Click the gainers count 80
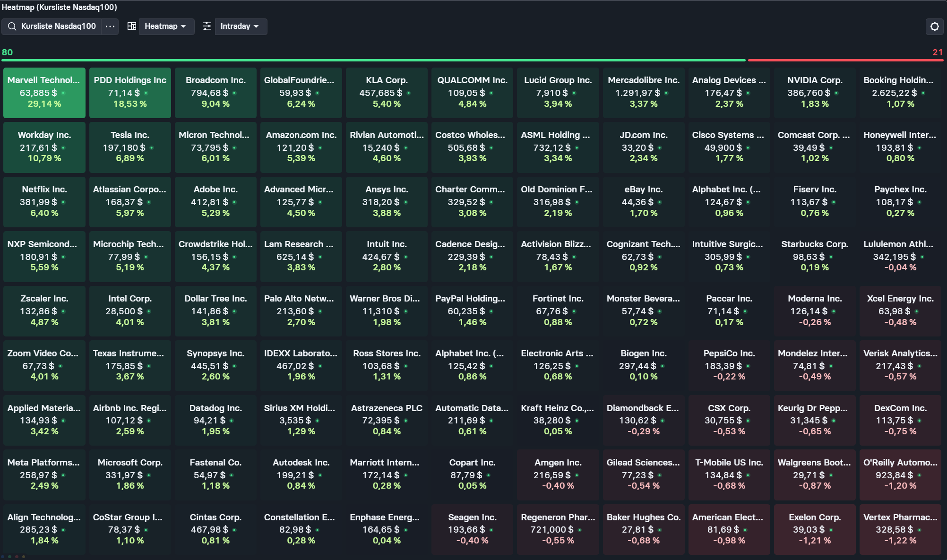The height and width of the screenshot is (560, 947). pos(7,52)
